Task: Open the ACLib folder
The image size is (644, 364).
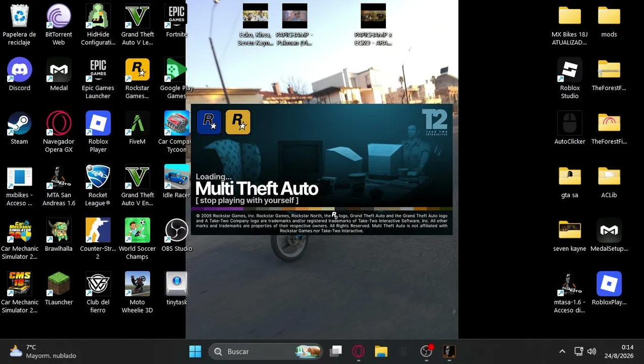Action: coord(609,181)
